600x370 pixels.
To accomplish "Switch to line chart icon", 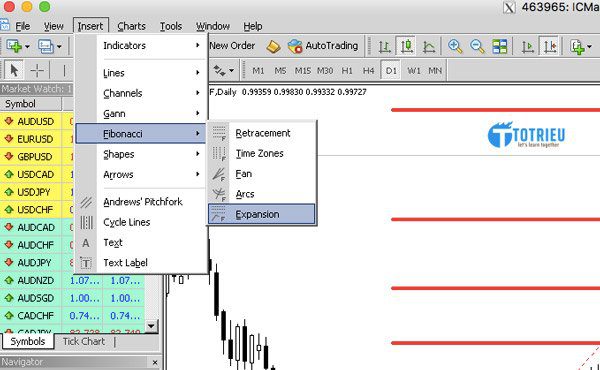I will 429,47.
